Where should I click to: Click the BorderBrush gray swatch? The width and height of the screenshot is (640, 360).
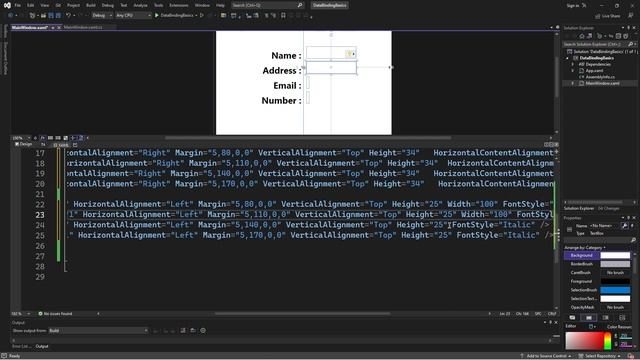click(x=615, y=264)
